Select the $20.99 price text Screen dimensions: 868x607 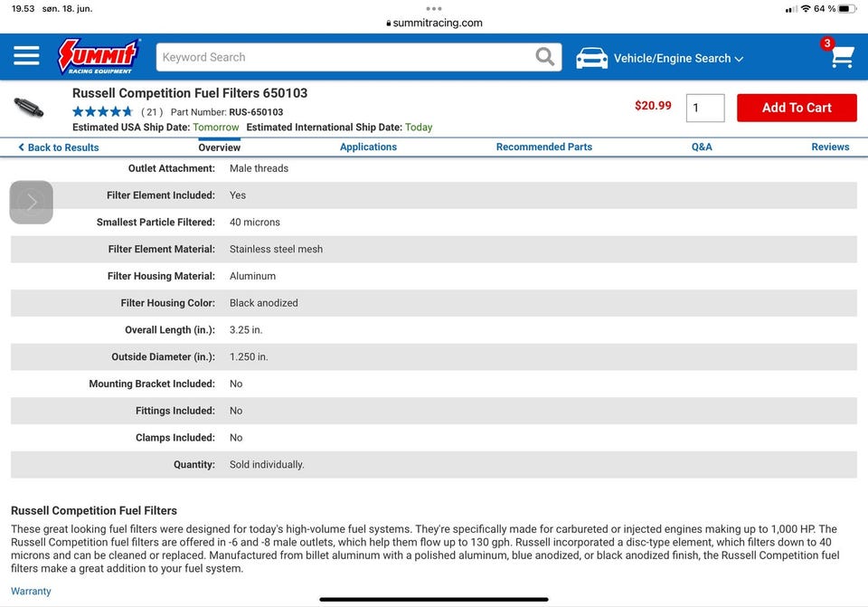coord(653,106)
